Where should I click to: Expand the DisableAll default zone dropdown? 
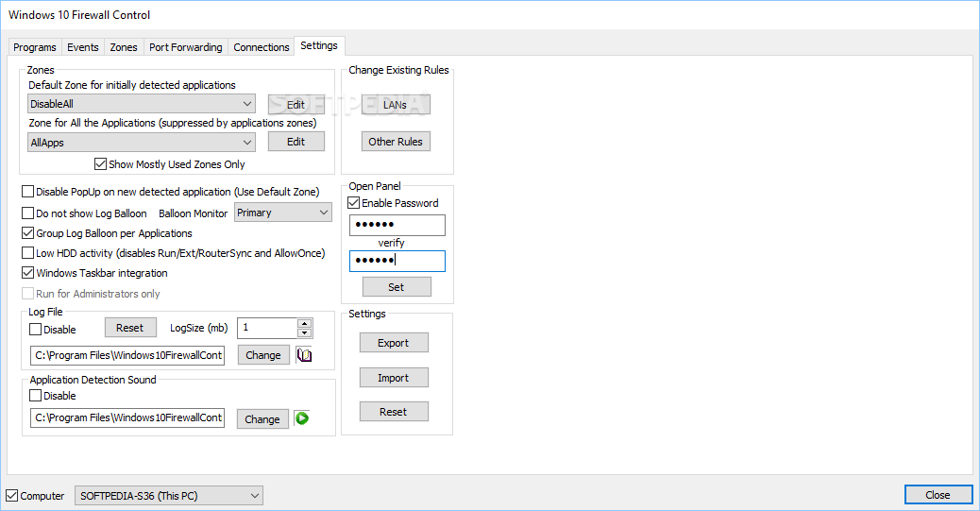[x=142, y=104]
